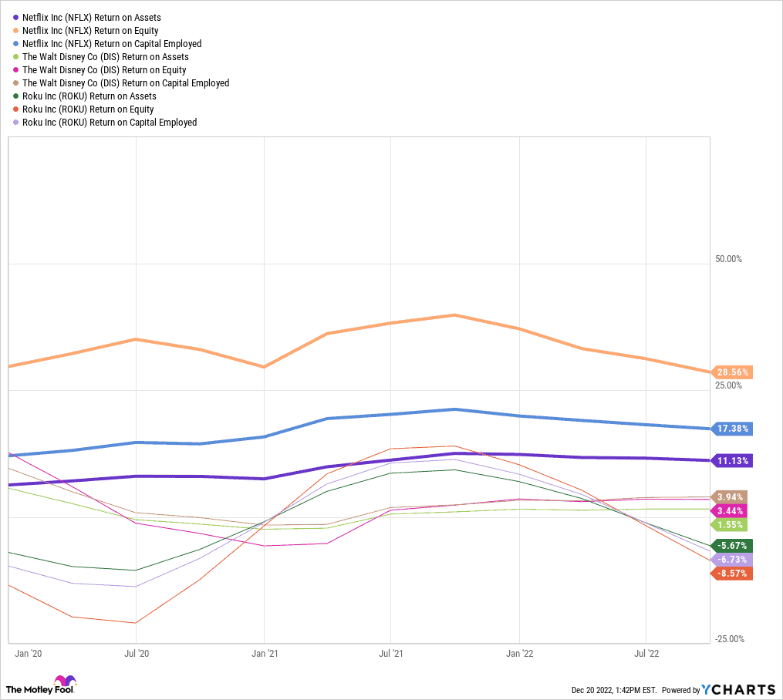The image size is (783, 700).
Task: Click the Jul '22 x-axis label
Action: 646,654
